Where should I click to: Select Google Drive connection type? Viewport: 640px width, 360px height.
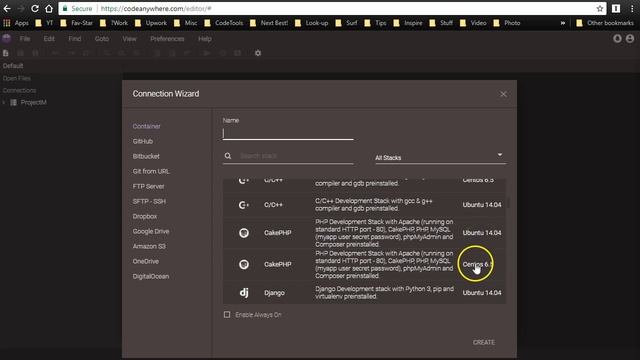tap(151, 231)
